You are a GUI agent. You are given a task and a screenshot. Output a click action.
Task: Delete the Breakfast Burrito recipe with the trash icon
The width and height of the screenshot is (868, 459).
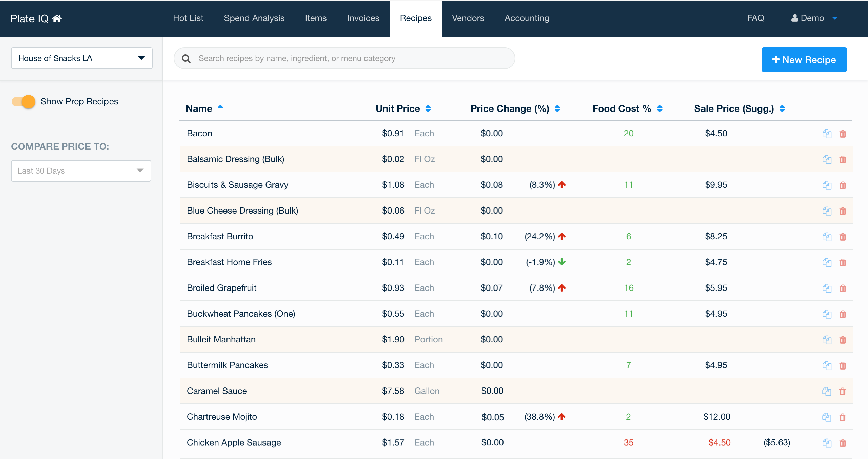point(843,237)
